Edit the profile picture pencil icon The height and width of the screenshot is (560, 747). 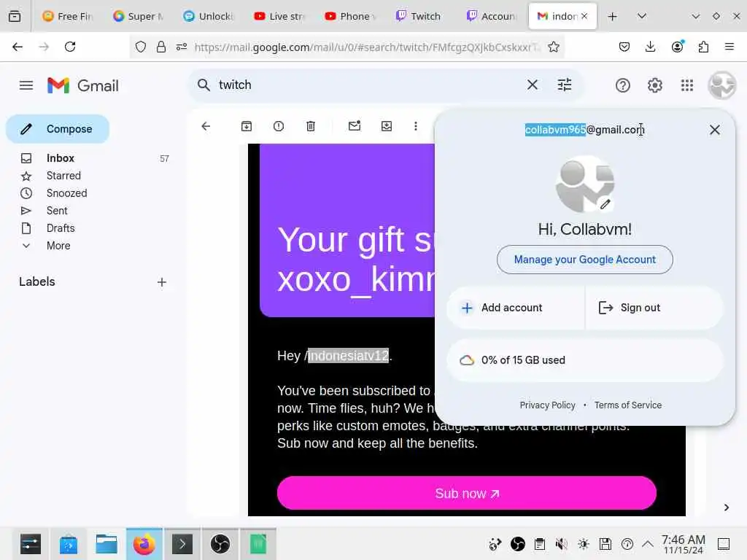coord(605,204)
